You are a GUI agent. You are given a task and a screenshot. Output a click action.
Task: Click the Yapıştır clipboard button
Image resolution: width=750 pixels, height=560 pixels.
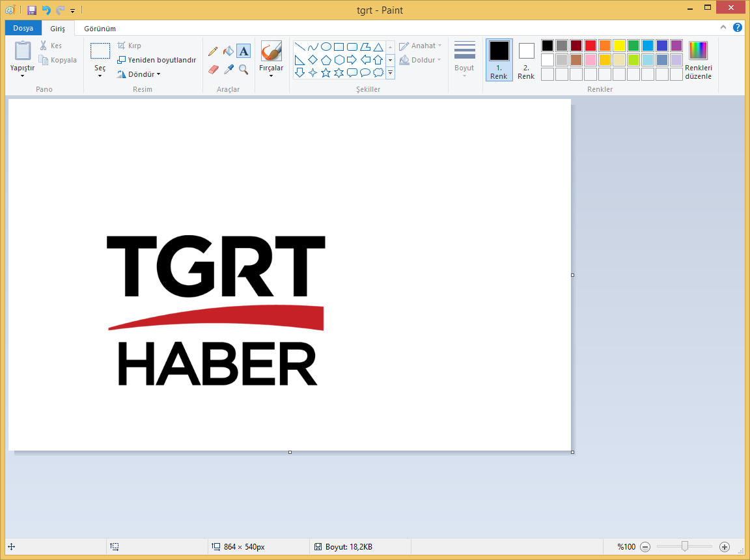23,51
